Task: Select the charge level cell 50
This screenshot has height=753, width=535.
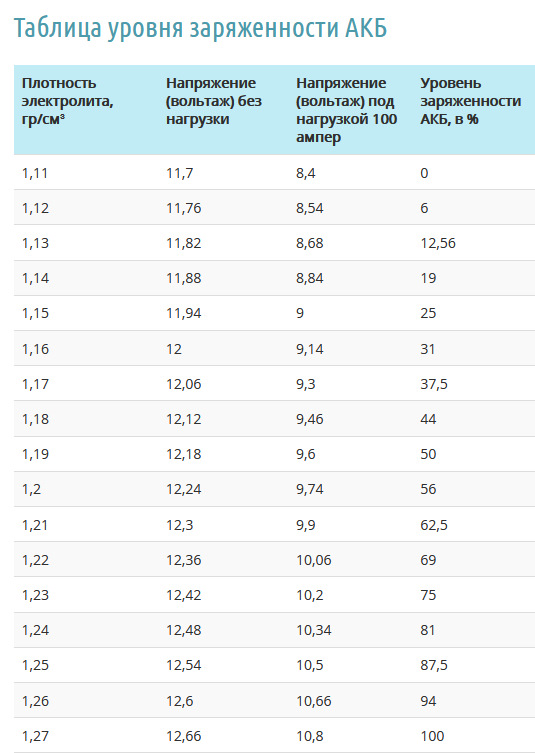Action: tap(428, 454)
